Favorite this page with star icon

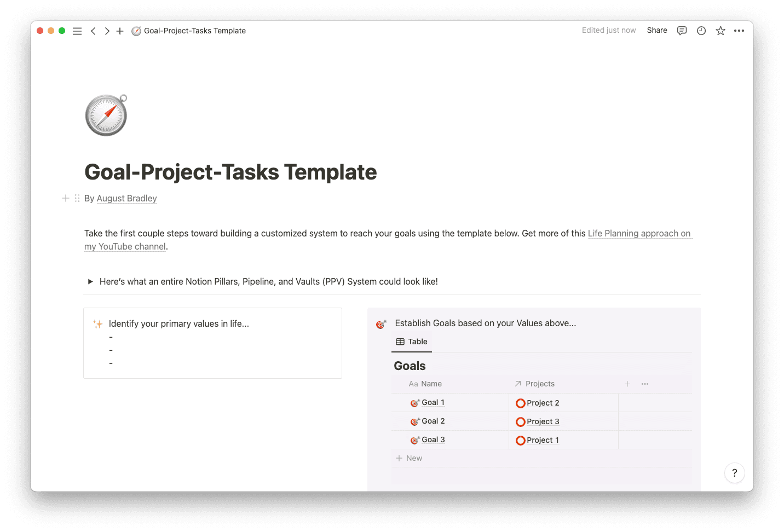[x=720, y=31]
